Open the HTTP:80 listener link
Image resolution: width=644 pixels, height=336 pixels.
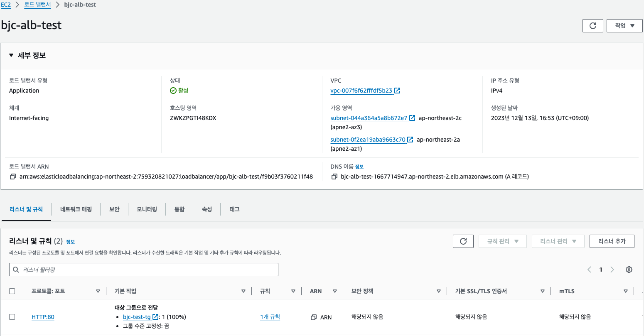(43, 317)
